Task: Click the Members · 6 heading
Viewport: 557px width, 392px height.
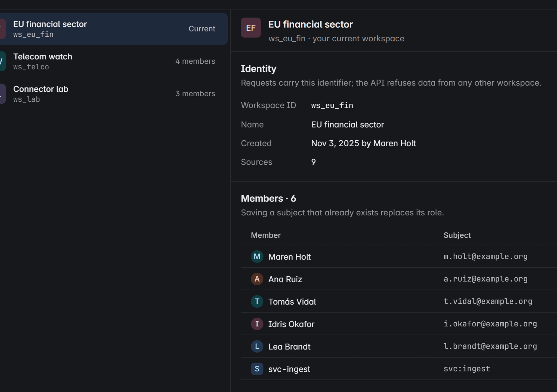Action: click(x=268, y=198)
